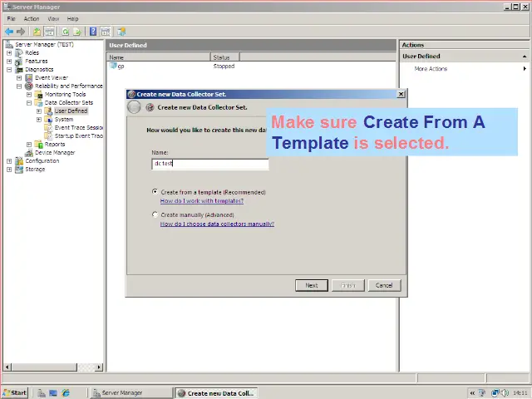
Task: Click the Back arrow toolbar icon
Action: pyautogui.click(x=9, y=32)
